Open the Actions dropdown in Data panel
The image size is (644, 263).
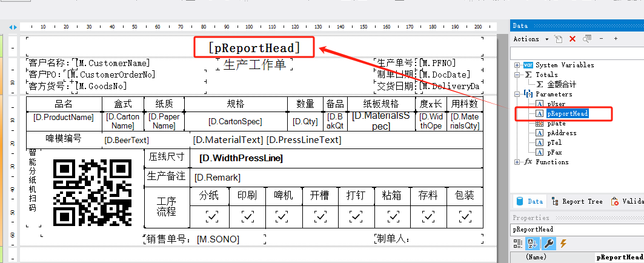(531, 39)
